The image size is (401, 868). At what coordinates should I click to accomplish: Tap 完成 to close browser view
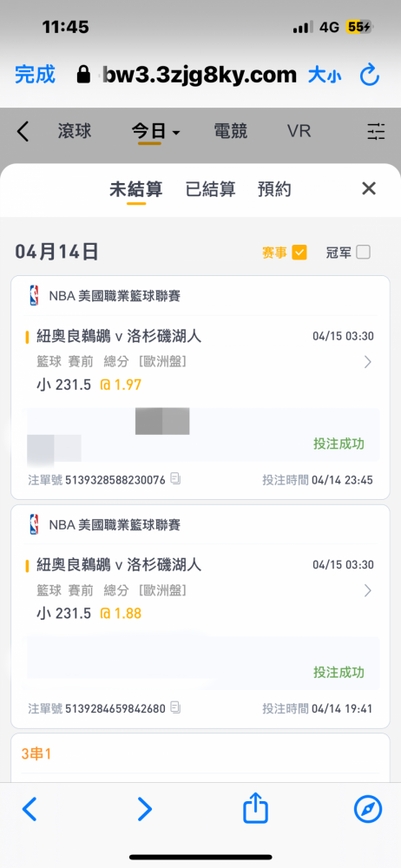35,74
